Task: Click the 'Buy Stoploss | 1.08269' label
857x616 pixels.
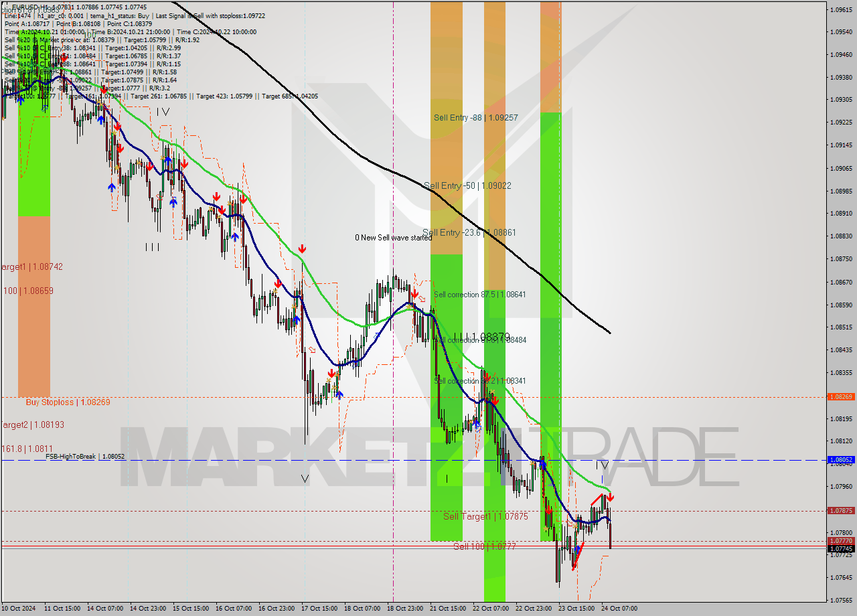Action: coord(68,402)
